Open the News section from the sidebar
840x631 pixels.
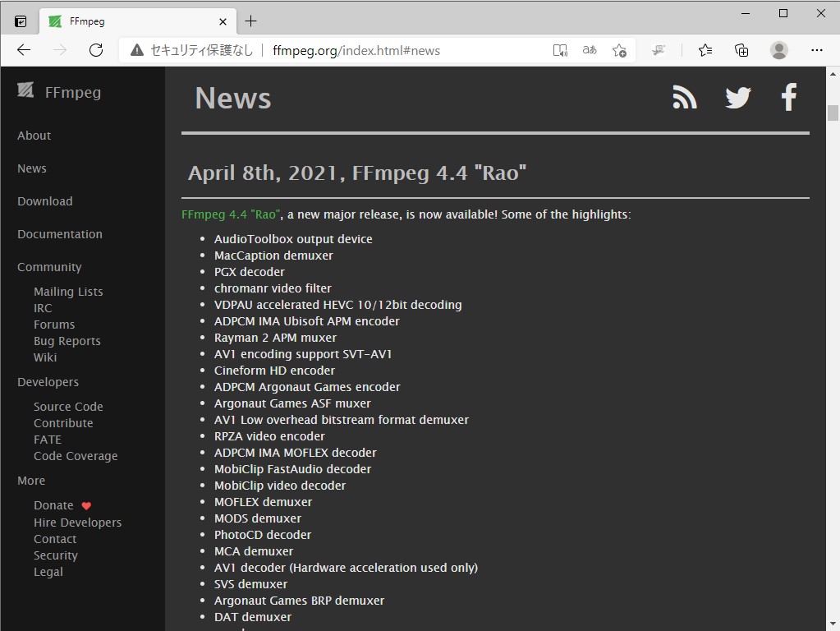click(31, 168)
